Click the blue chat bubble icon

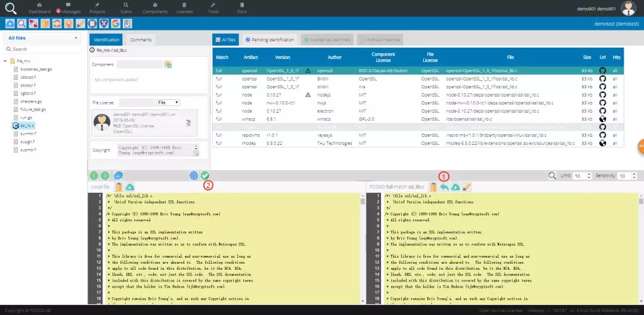click(x=119, y=175)
